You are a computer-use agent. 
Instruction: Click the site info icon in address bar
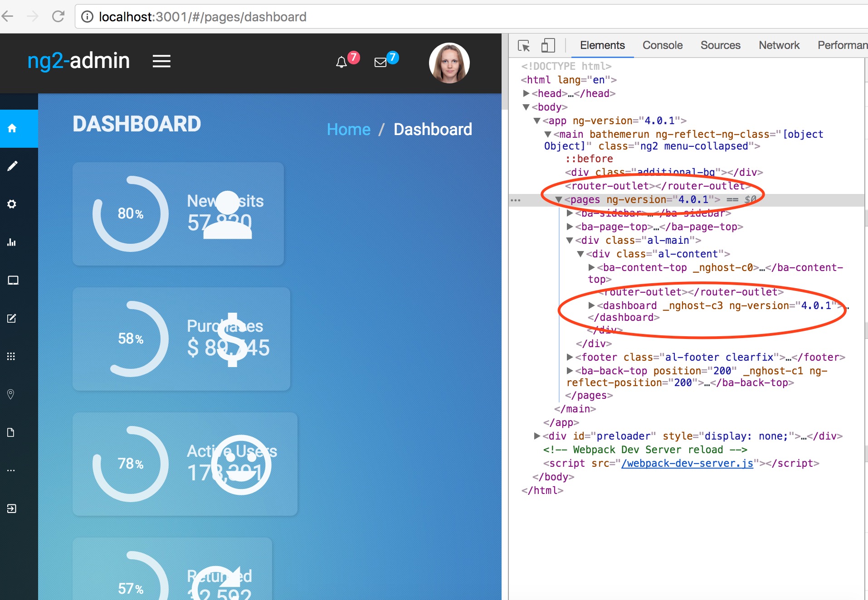(87, 17)
